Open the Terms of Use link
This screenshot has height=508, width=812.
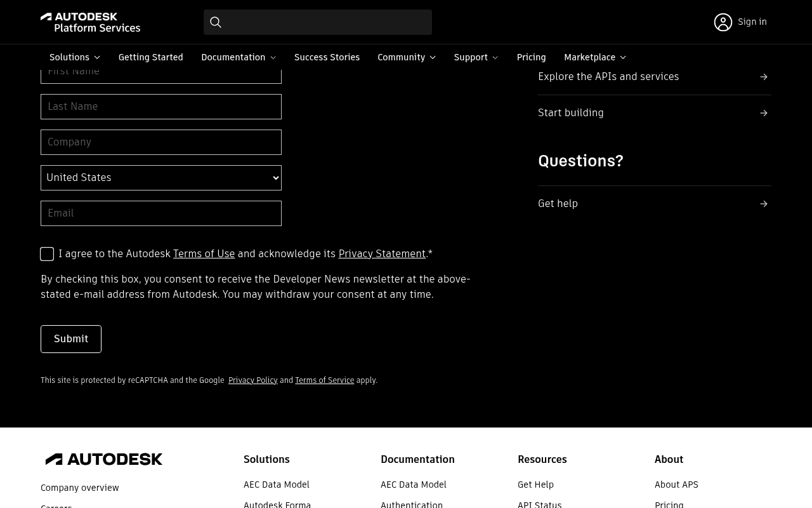tap(204, 253)
